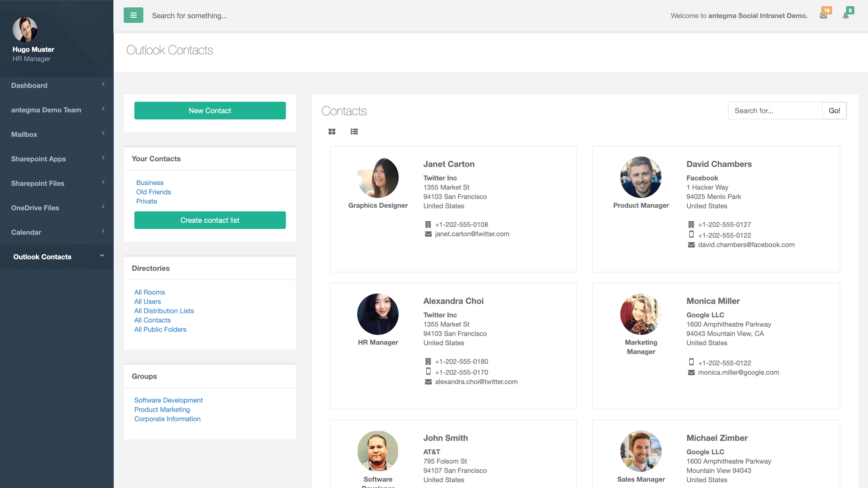Toggle the hamburger sidebar menu button
Viewport: 868px width, 488px height.
133,15
